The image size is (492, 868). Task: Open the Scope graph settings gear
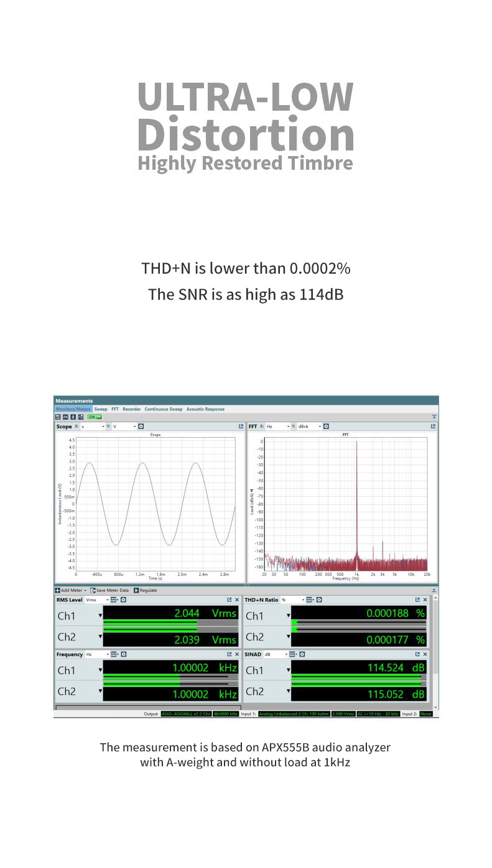[141, 427]
